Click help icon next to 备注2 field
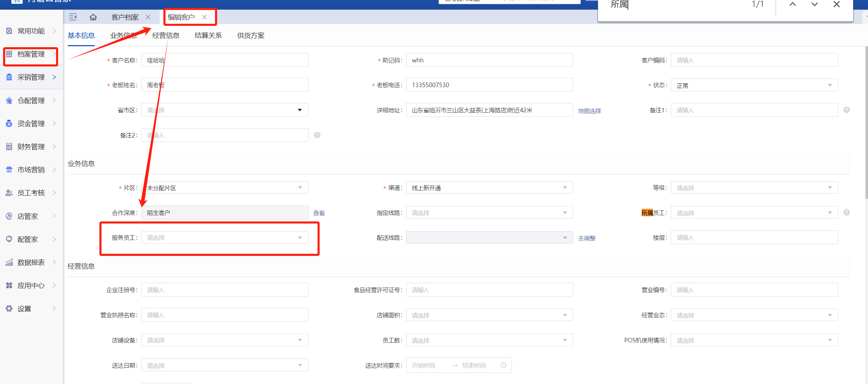 (x=317, y=135)
